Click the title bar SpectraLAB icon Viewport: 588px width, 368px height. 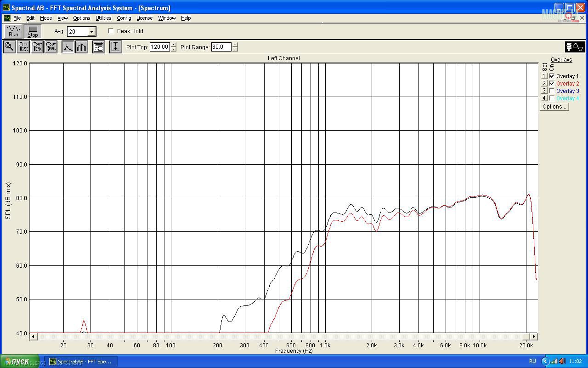pyautogui.click(x=6, y=8)
